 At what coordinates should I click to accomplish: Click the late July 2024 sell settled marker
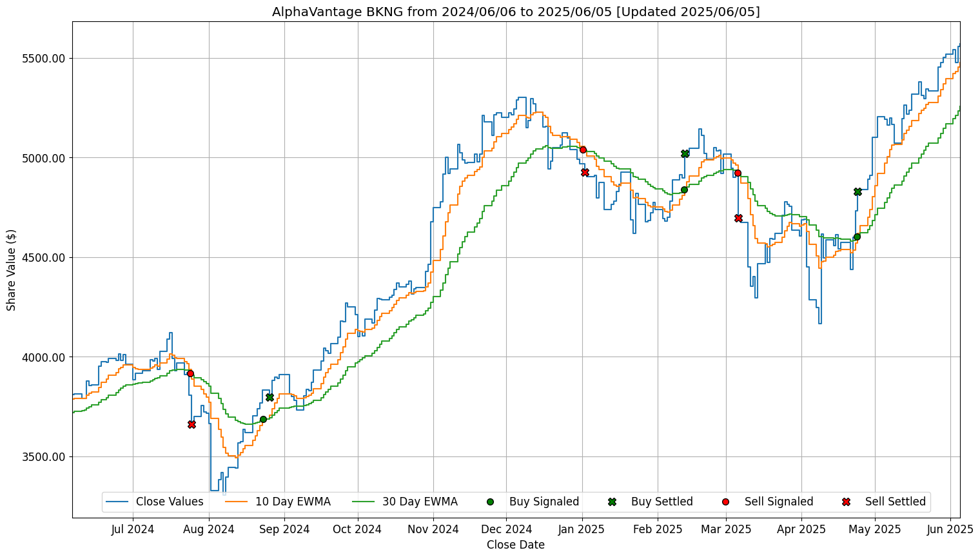[191, 424]
